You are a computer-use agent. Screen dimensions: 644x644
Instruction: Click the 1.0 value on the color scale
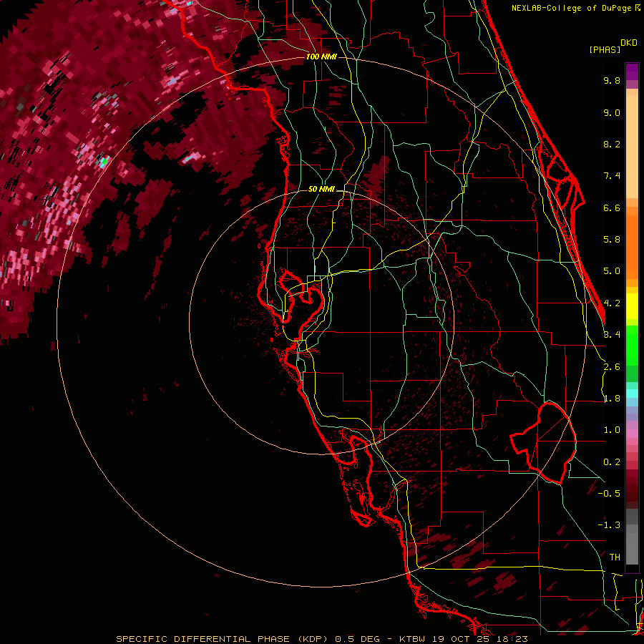612,430
